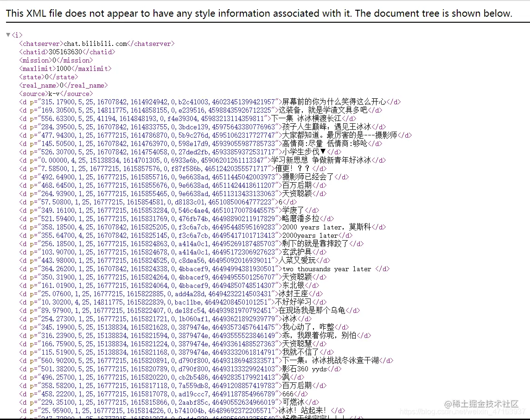Click the attribute string starting 560.90200
Image resolution: width=530 pixels, height=420 pixels.
158,361
